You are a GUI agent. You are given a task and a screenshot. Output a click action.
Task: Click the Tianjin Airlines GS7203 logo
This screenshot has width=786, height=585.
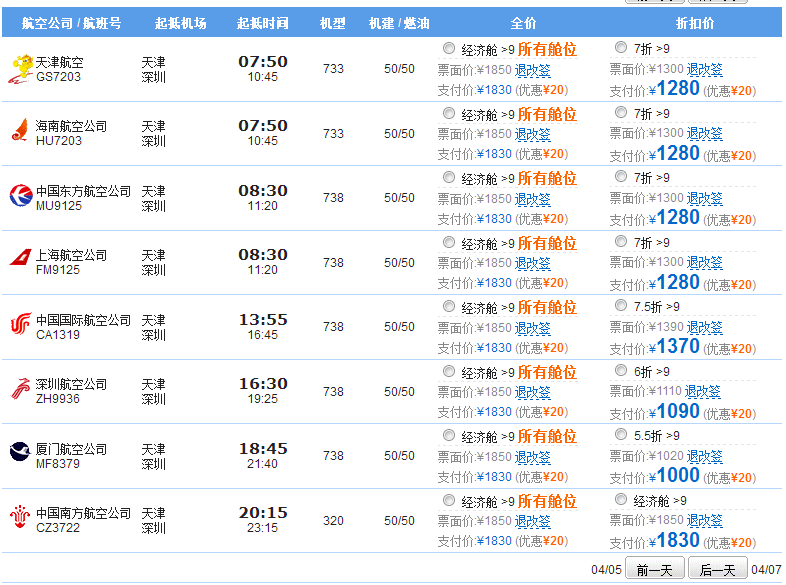[21, 69]
